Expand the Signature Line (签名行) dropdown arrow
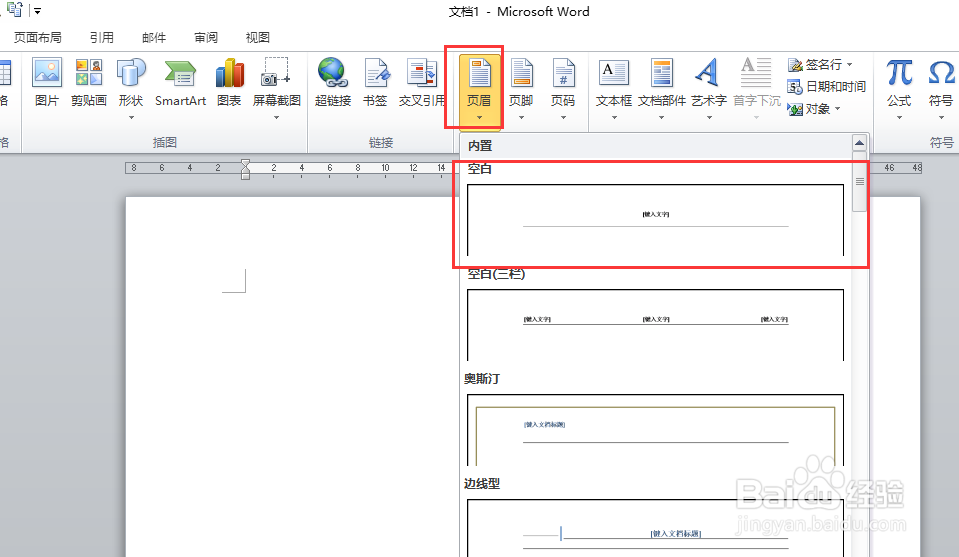The width and height of the screenshot is (959, 557). (x=850, y=64)
